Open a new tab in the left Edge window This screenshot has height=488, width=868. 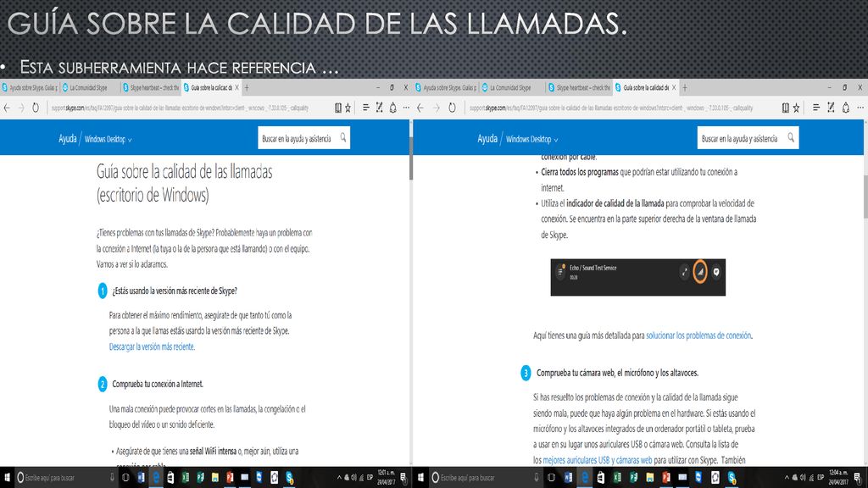point(247,87)
